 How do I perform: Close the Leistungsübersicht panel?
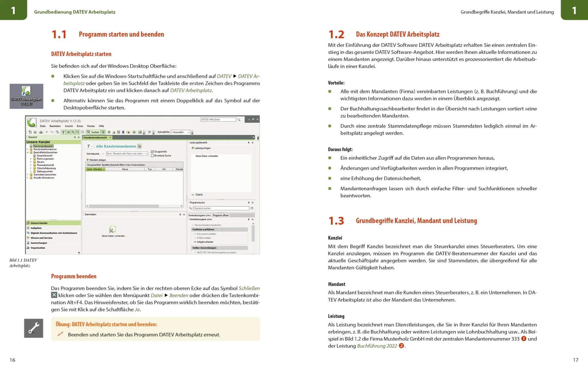[253, 142]
